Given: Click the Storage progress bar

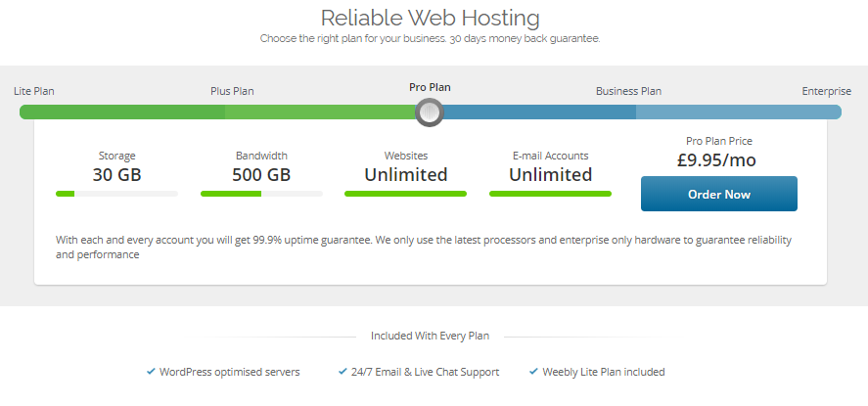Looking at the screenshot, I should [x=116, y=194].
